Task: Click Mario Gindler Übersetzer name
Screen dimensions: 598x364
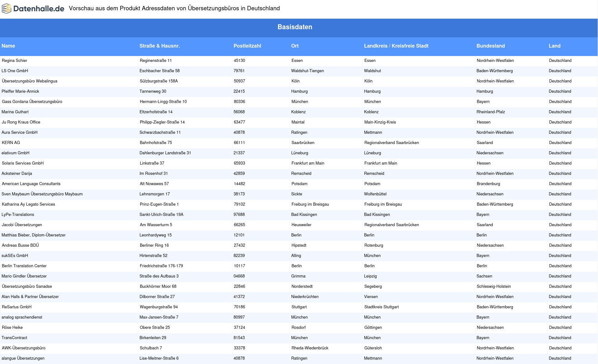Action: (x=24, y=276)
